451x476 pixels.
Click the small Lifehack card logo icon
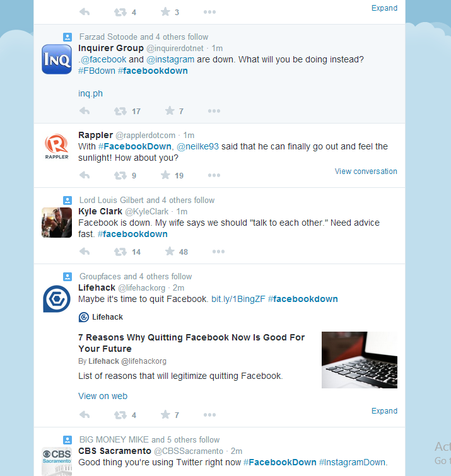pos(84,317)
